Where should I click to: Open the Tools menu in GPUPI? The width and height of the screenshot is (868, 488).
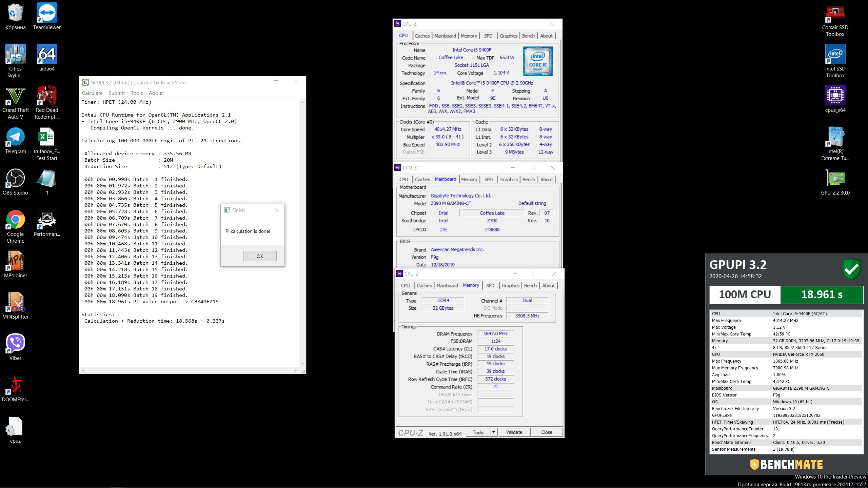tap(137, 93)
